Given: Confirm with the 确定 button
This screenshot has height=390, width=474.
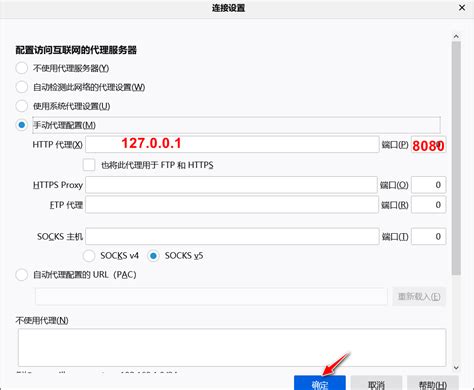Looking at the screenshot, I should [x=320, y=383].
